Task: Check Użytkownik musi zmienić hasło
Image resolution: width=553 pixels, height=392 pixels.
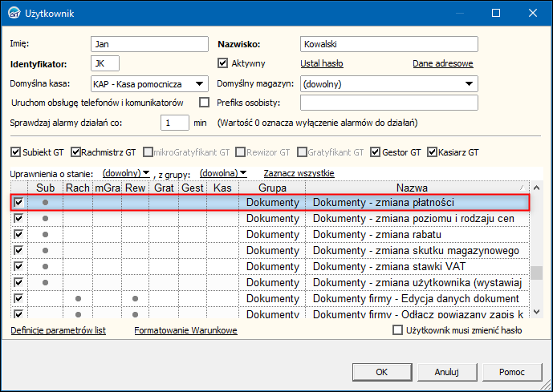Action: [396, 329]
